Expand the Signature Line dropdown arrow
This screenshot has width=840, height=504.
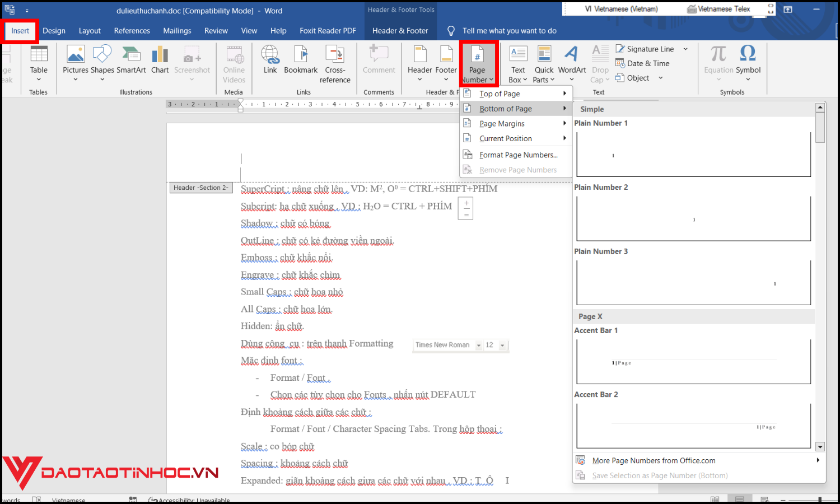coord(685,49)
